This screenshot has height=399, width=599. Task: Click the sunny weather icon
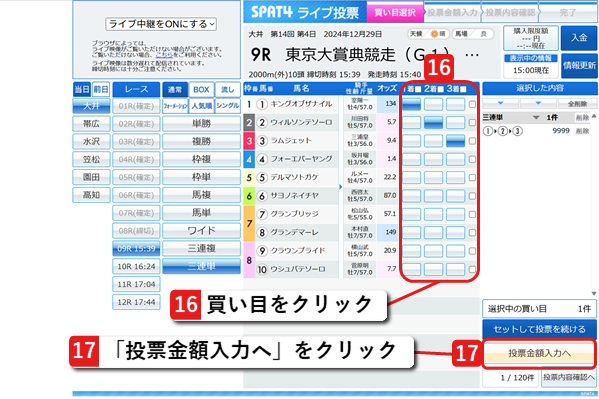coord(434,34)
